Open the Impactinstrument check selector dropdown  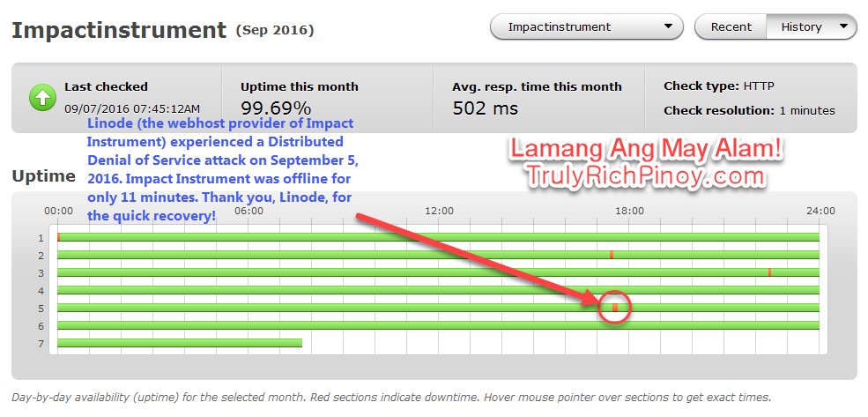coord(586,26)
